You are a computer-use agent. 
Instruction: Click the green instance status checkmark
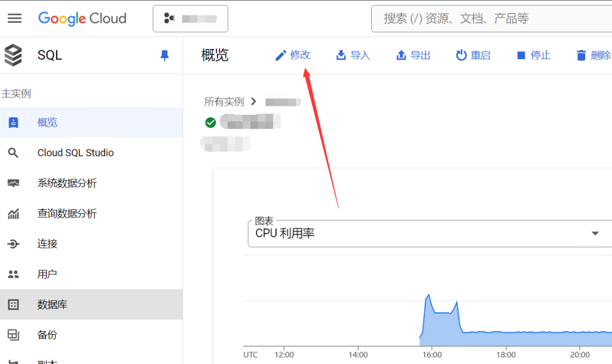210,123
